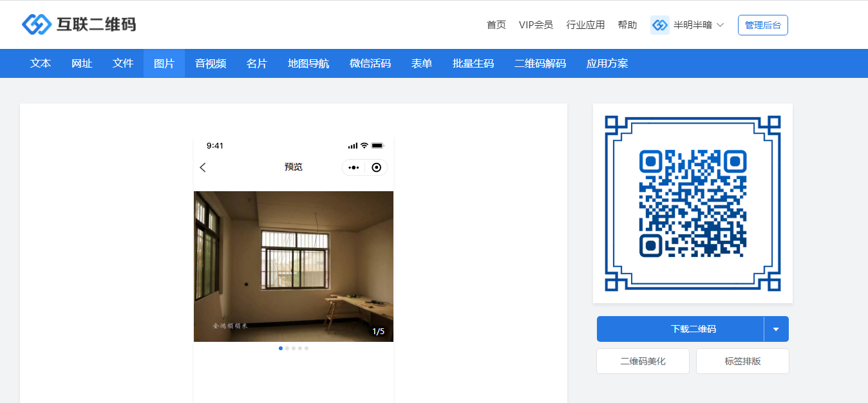Image resolution: width=868 pixels, height=403 pixels.
Task: Click the user avatar icon beside 半明半暗
Action: (660, 25)
